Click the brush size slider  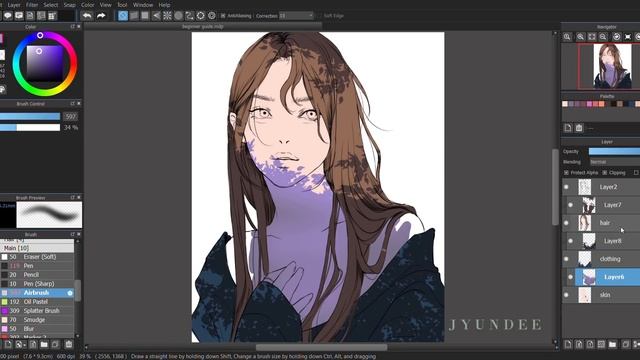30,116
